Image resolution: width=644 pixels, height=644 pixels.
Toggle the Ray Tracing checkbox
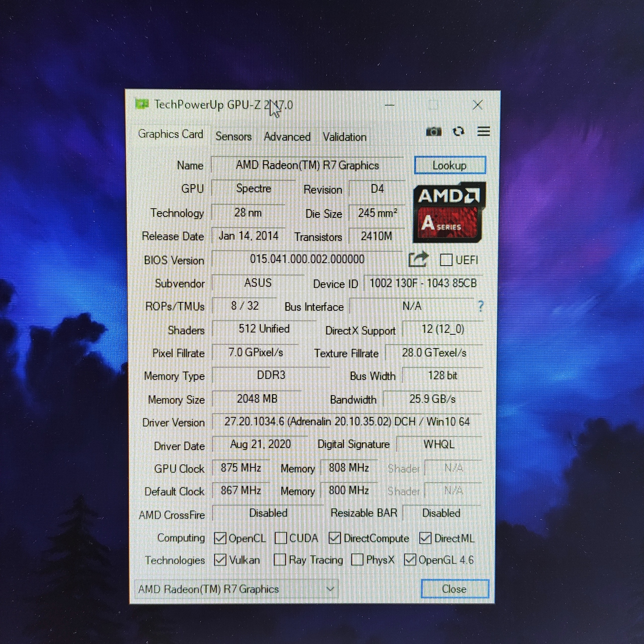[x=280, y=560]
